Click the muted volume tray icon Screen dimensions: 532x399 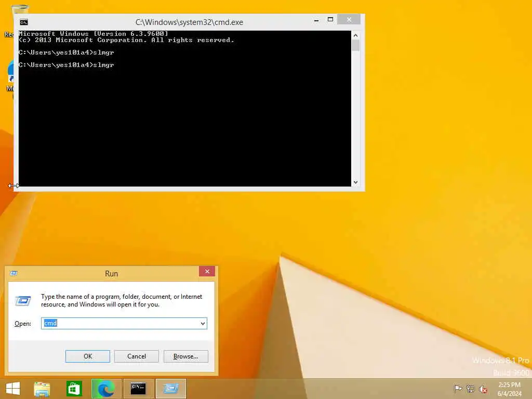483,389
